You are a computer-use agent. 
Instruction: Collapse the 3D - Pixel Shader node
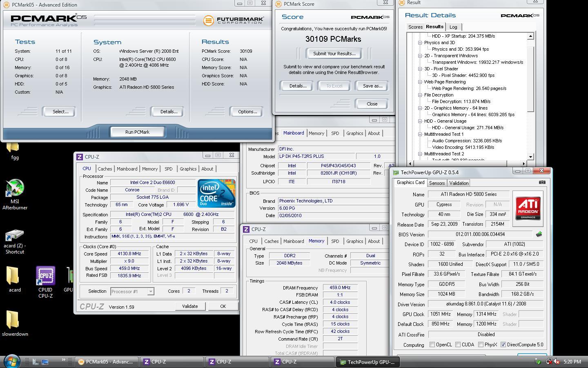pyautogui.click(x=420, y=69)
